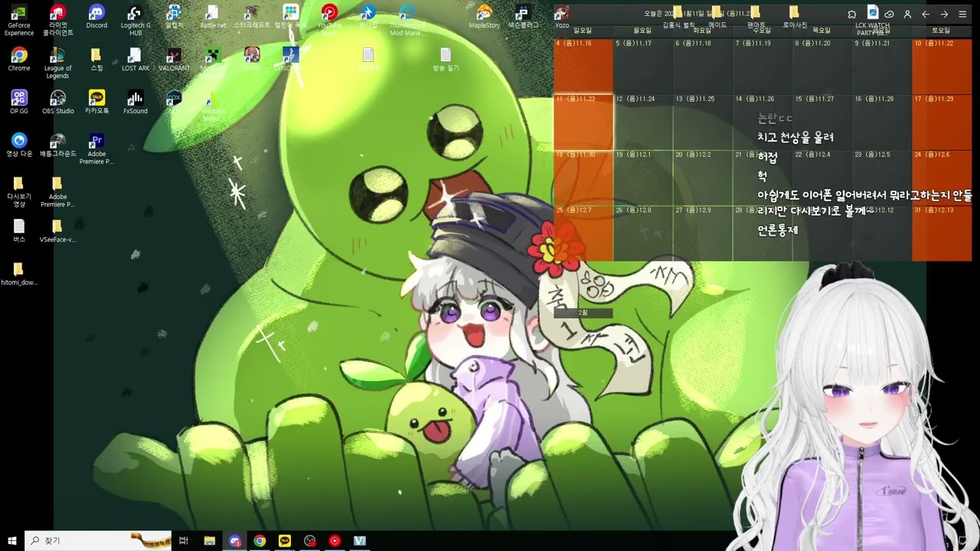The image size is (980, 551).
Task: Open GeForce Experience desktop shortcut
Action: pyautogui.click(x=19, y=20)
